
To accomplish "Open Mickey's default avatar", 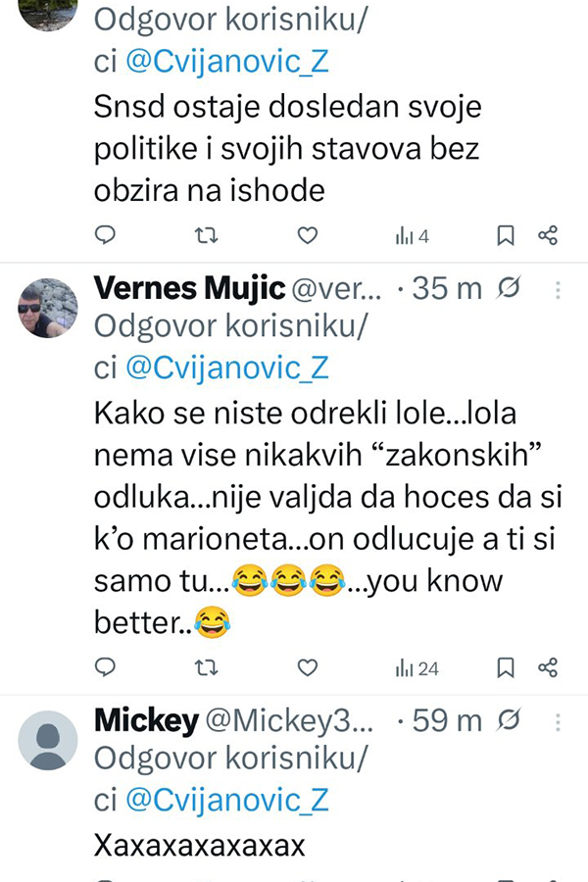I will click(48, 741).
